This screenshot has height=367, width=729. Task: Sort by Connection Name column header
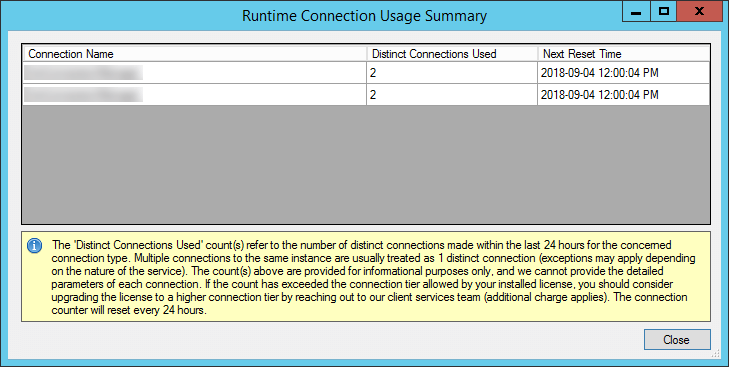(195, 54)
